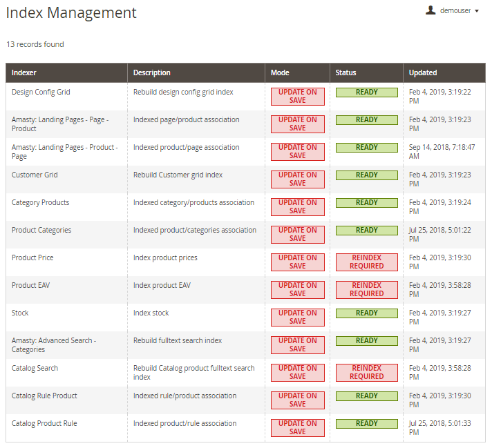Click Update on Save for Customer Grid
This screenshot has height=448, width=492.
[x=297, y=179]
